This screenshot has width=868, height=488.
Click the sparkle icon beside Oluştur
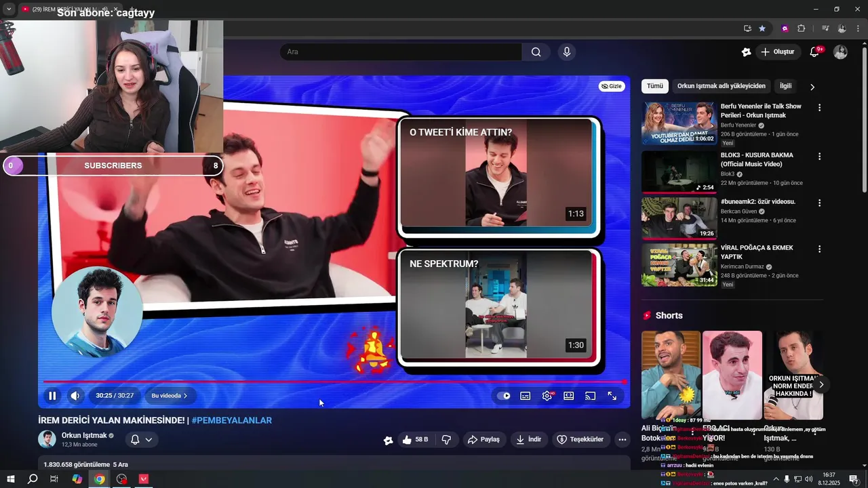(x=746, y=52)
